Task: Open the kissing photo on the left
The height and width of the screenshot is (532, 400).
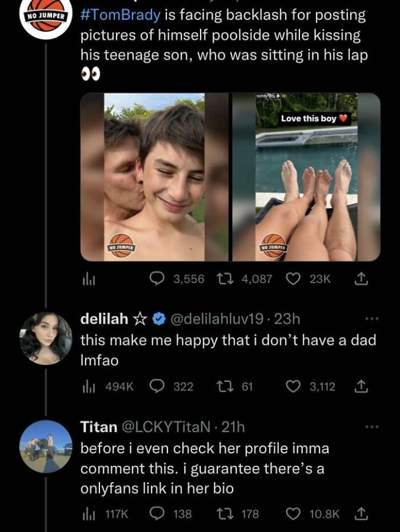Action: [154, 177]
